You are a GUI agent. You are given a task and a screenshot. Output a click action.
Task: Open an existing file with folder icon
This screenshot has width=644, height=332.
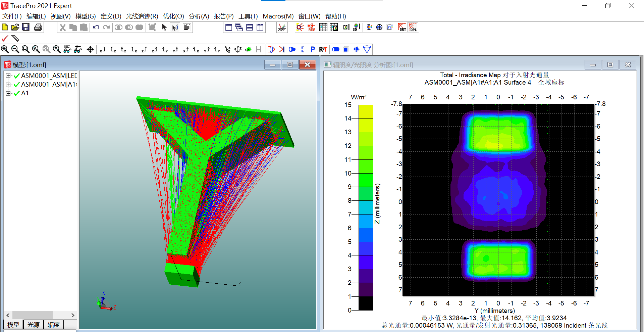[15, 27]
